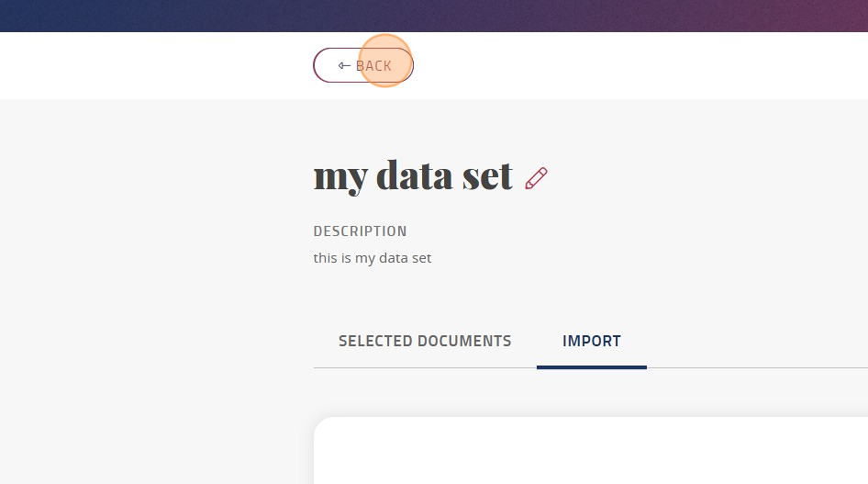Click the left arrow icon in Back button
868x484 pixels.
(x=344, y=65)
